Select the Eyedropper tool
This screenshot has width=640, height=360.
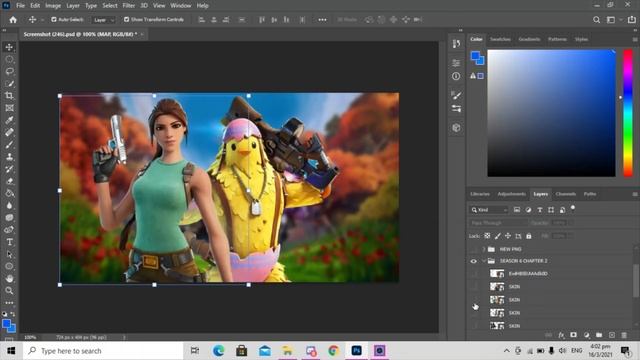pos(9,120)
